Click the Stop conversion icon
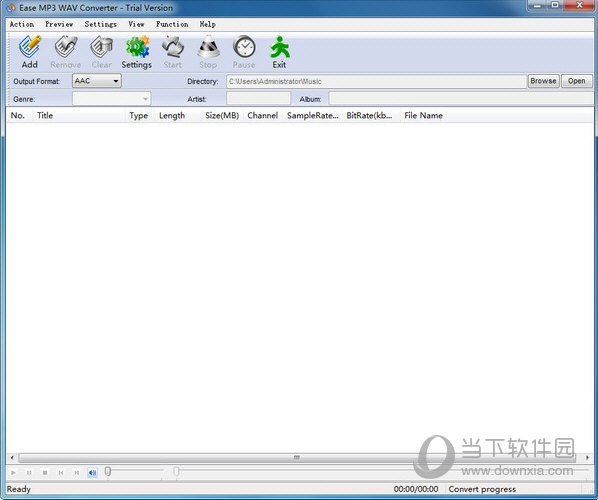This screenshot has height=500, width=598. pyautogui.click(x=208, y=52)
